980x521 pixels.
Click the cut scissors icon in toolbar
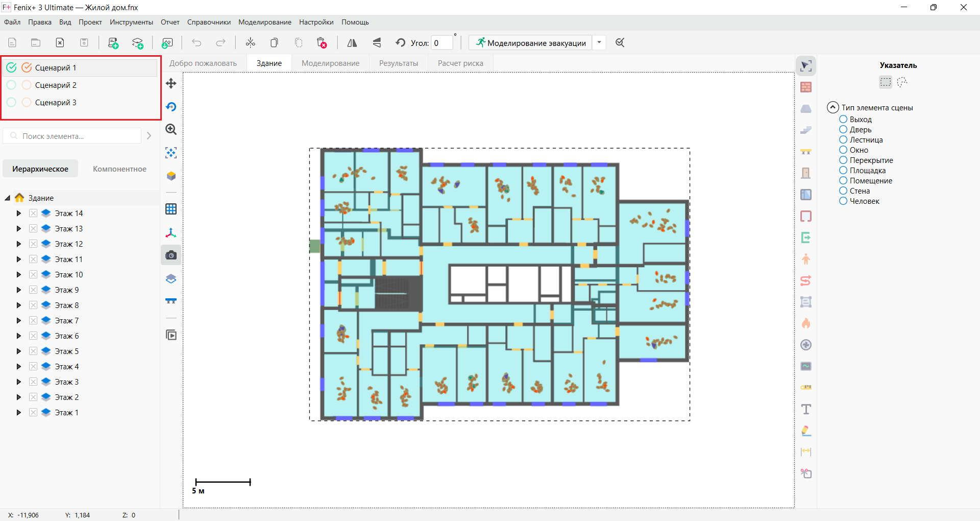point(250,43)
